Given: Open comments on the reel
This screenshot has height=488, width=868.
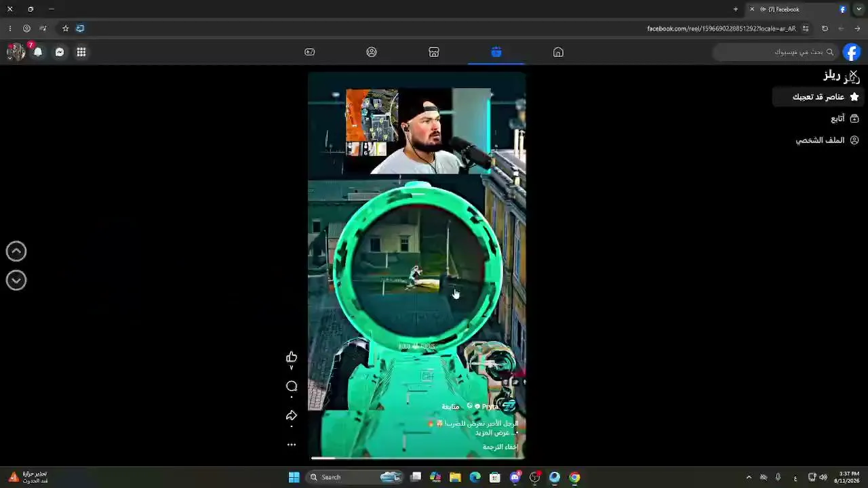Looking at the screenshot, I should click(x=292, y=386).
